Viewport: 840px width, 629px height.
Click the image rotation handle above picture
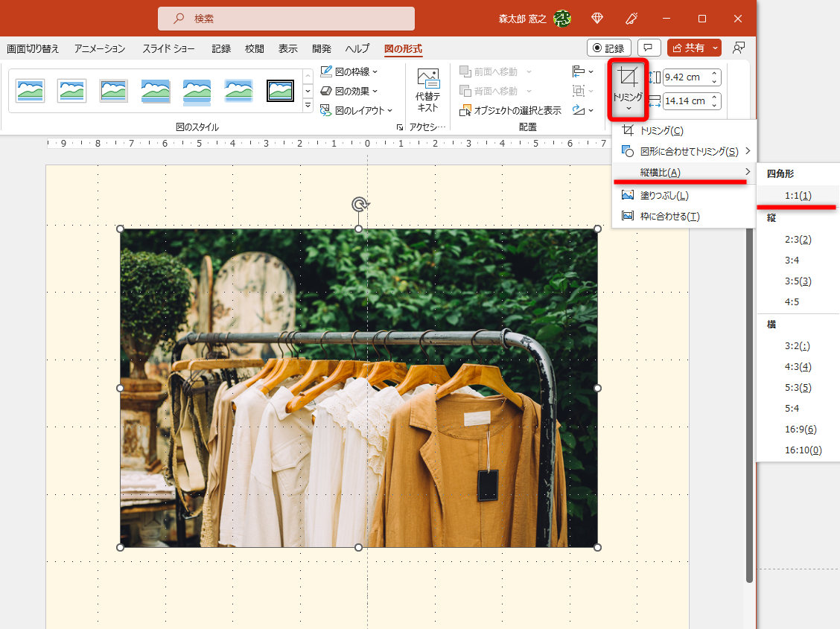tap(360, 204)
